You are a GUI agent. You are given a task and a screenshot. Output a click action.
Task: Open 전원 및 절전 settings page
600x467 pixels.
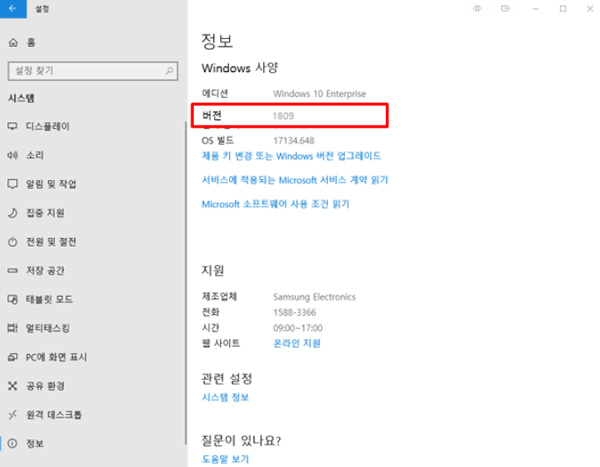(x=51, y=242)
